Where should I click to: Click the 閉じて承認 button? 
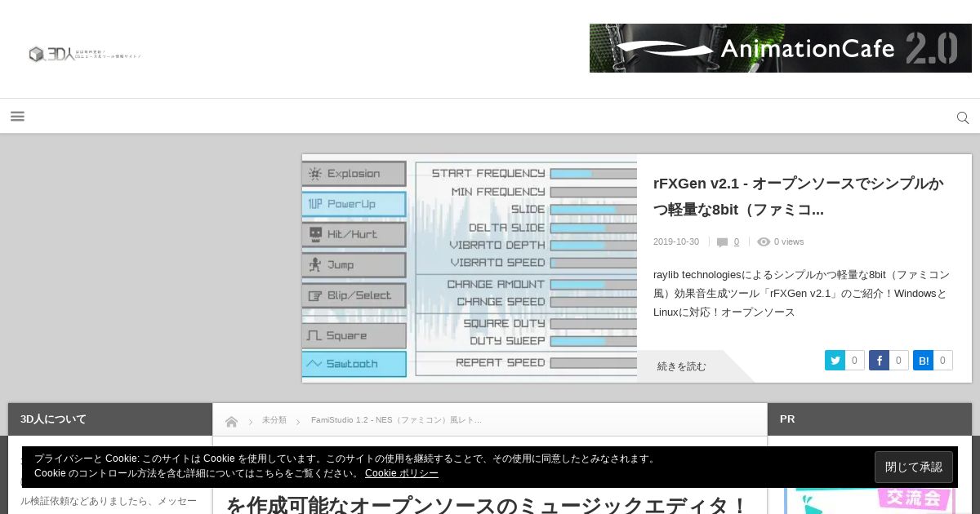(914, 467)
